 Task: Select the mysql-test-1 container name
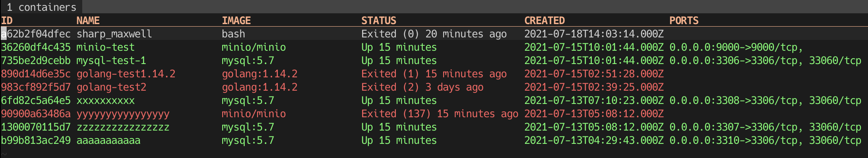coord(111,60)
